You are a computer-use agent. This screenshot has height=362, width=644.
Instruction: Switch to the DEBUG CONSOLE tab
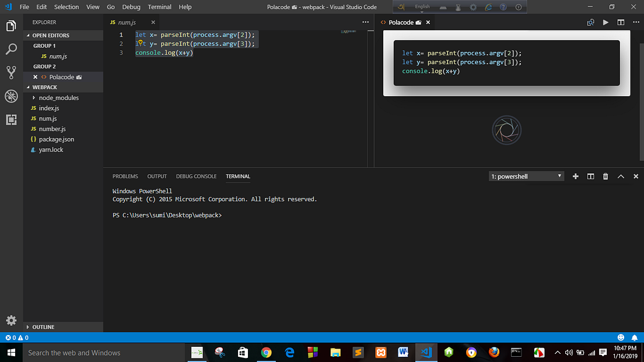click(x=196, y=176)
